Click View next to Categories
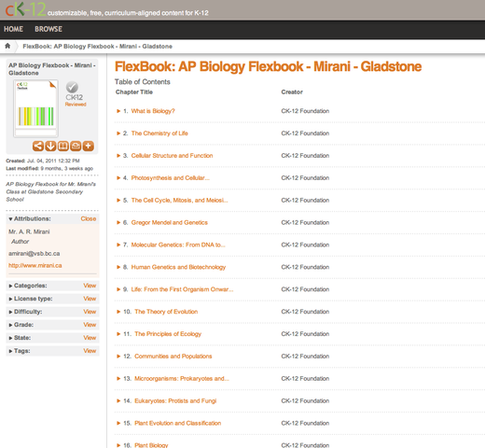Image resolution: width=485 pixels, height=448 pixels. [90, 286]
